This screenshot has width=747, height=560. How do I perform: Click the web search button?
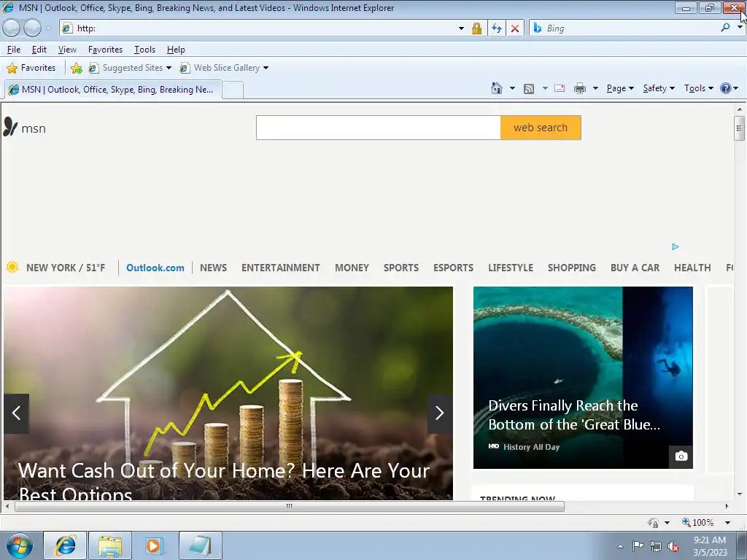pos(541,128)
